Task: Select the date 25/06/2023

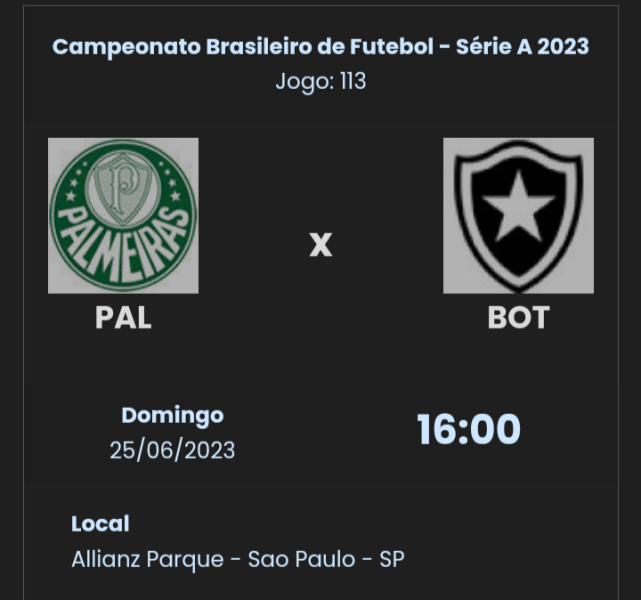Action: [x=172, y=450]
